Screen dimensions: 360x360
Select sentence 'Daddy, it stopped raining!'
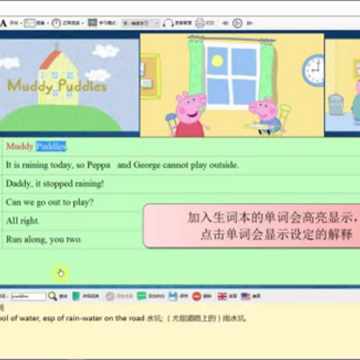[x=55, y=184]
